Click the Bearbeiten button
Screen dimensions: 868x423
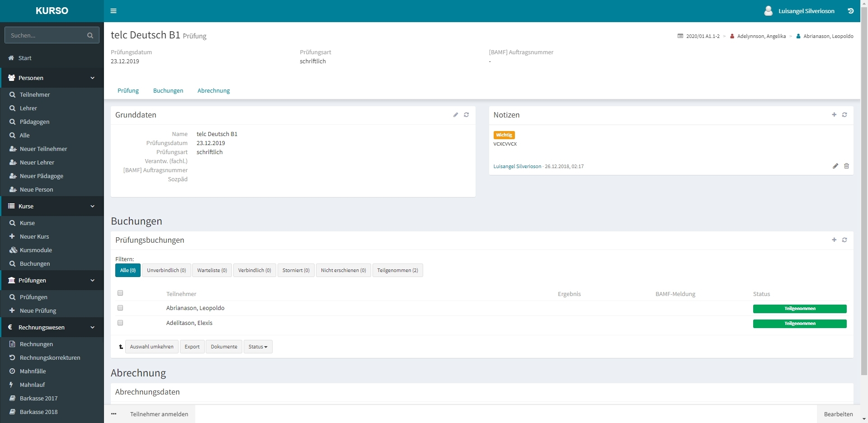click(x=839, y=414)
